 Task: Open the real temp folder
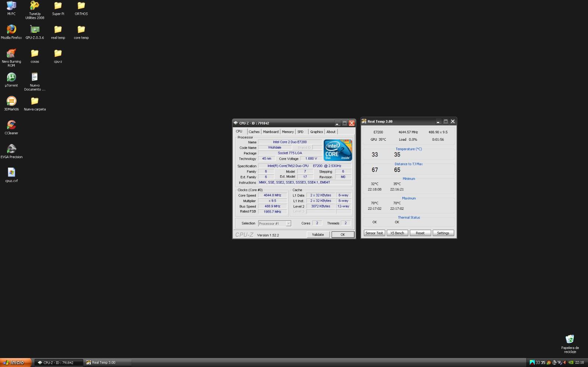point(58,32)
